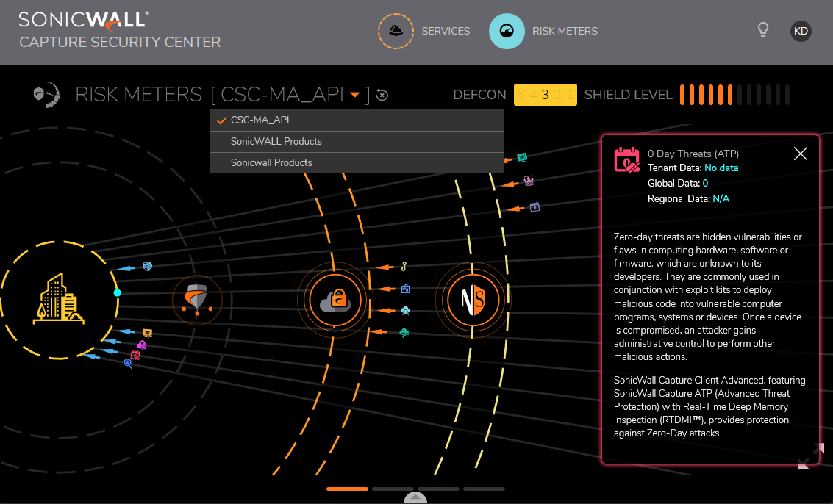The image size is (833, 504).
Task: Click the orange monitor bug threat icon
Action: pos(147,333)
